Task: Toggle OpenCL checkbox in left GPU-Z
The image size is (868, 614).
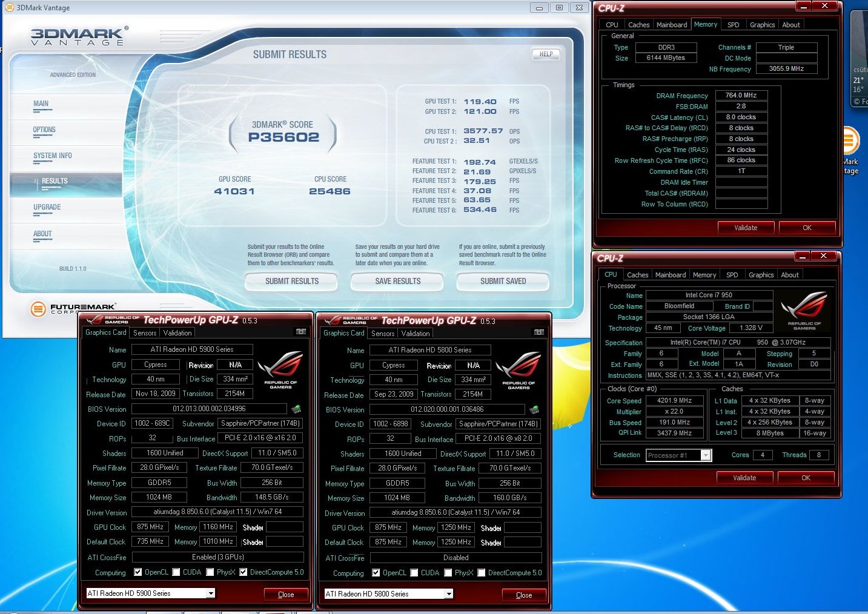Action: click(x=138, y=572)
